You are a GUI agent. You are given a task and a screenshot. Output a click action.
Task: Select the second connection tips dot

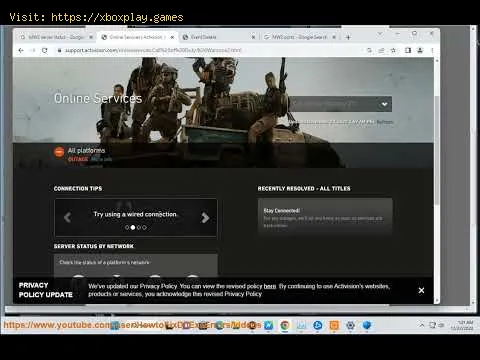click(133, 228)
